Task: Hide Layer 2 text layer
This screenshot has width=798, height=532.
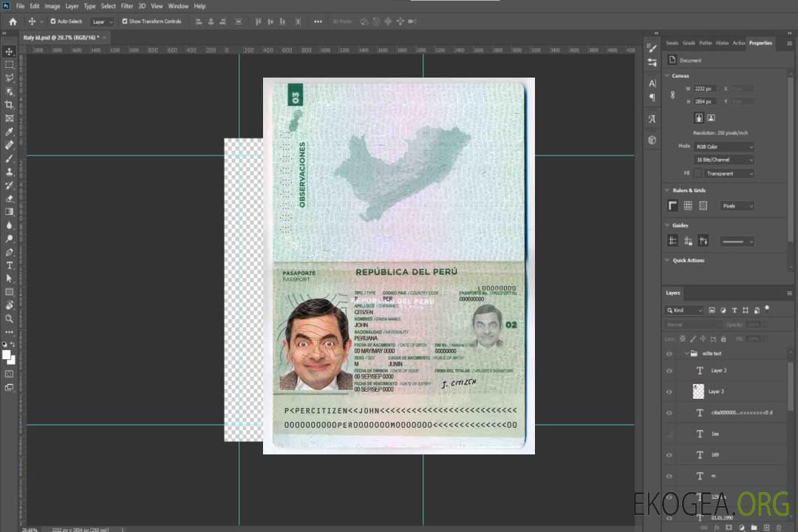Action: click(x=669, y=371)
